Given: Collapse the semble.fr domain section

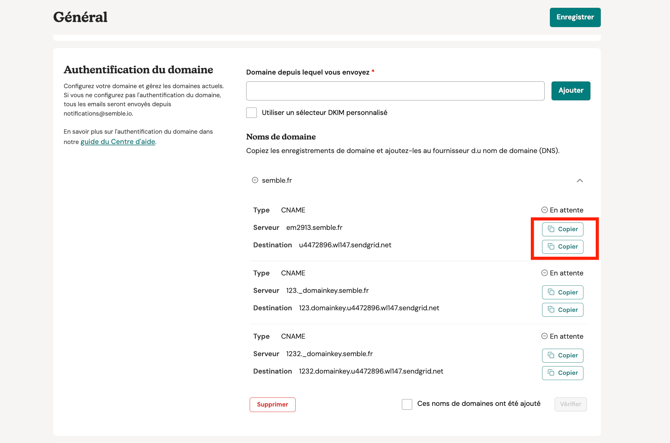Looking at the screenshot, I should click(x=579, y=180).
